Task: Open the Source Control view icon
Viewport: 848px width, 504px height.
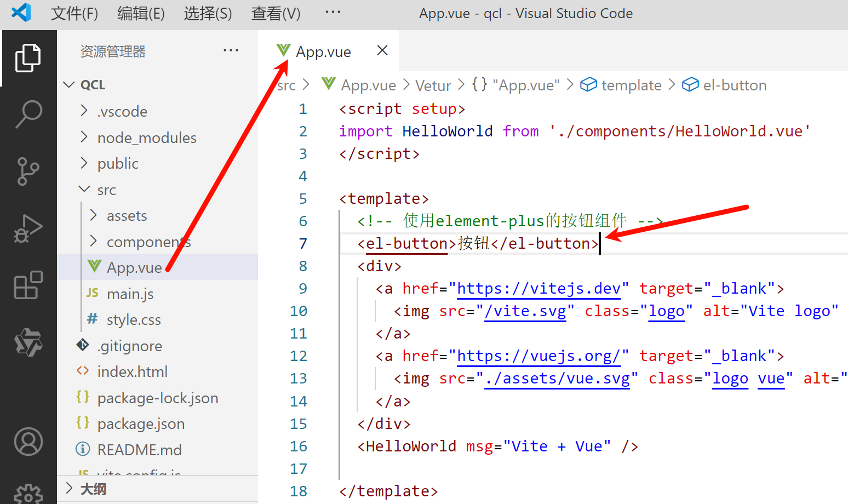Action: click(x=28, y=171)
